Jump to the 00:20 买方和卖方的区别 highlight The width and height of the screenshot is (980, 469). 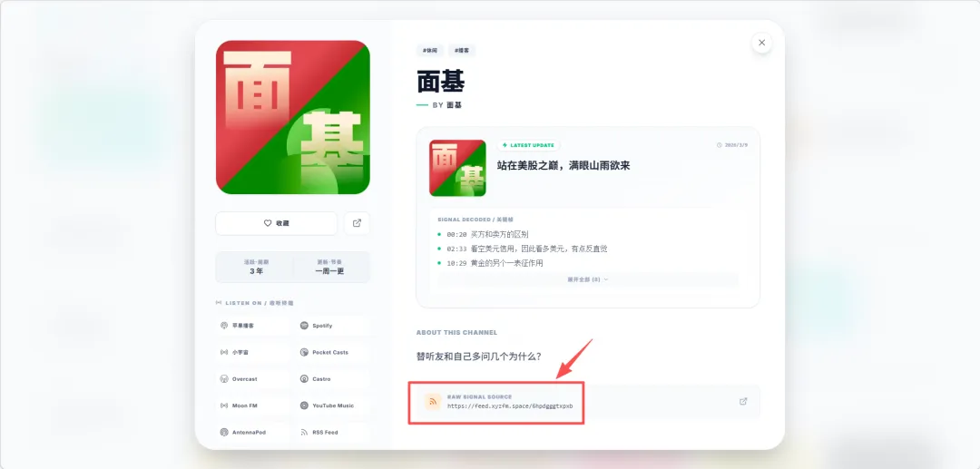pos(487,234)
